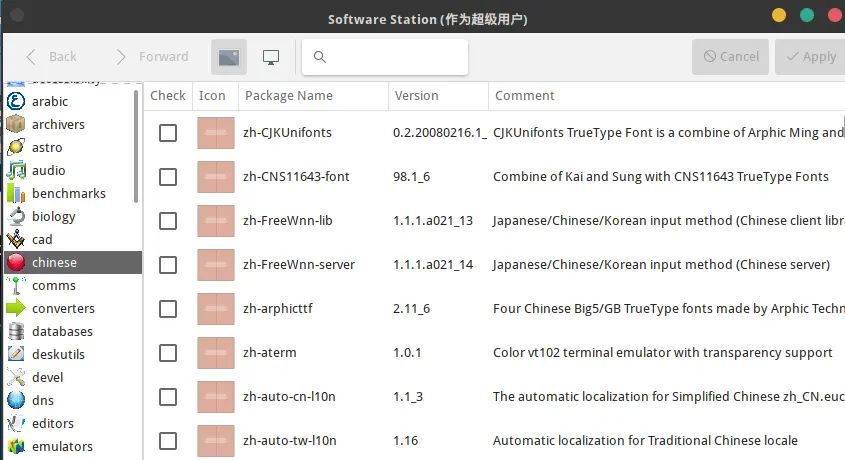The width and height of the screenshot is (845, 460).
Task: Click the biology category icon
Action: click(15, 216)
